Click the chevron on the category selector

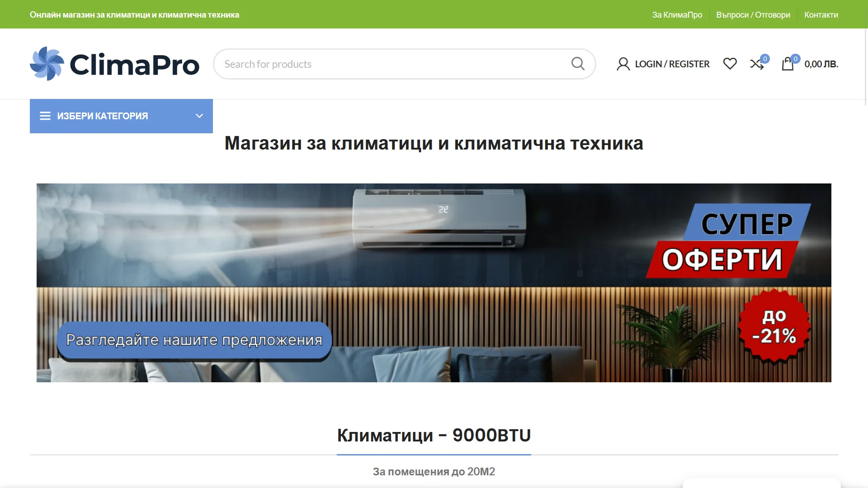(x=199, y=116)
